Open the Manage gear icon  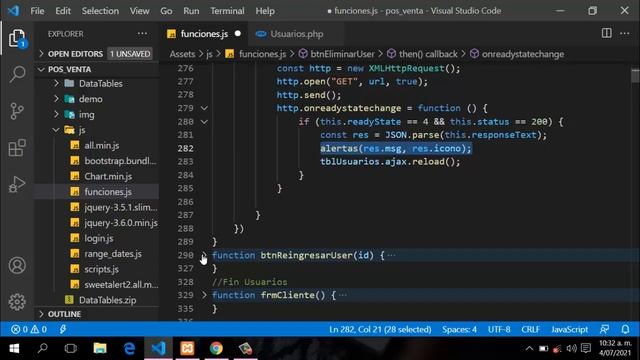[17, 302]
